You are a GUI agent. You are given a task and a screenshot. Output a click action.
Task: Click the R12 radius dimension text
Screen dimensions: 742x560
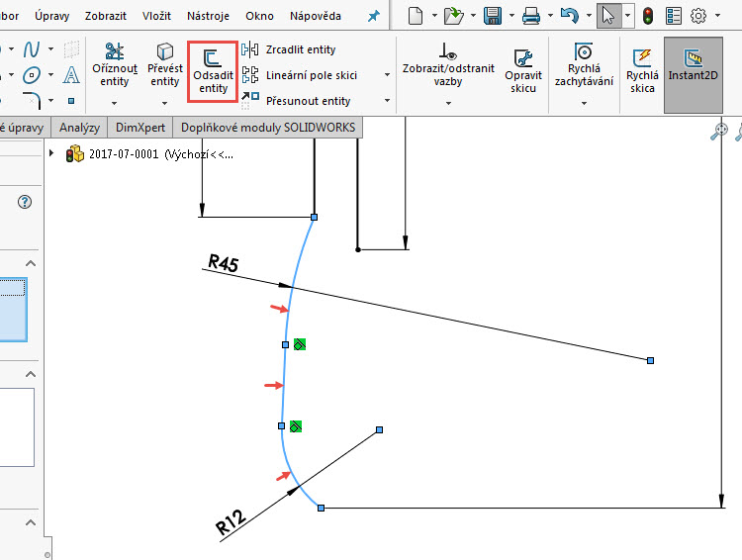[232, 523]
